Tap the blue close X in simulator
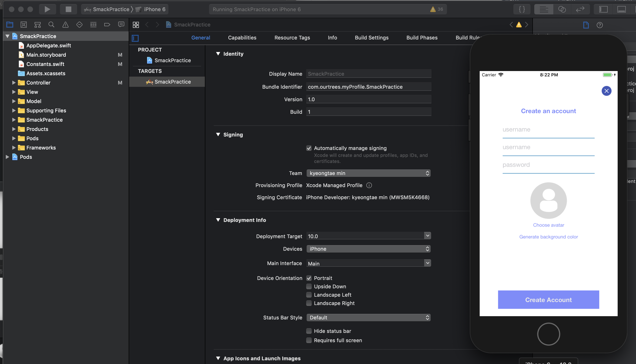The image size is (636, 364). (606, 91)
